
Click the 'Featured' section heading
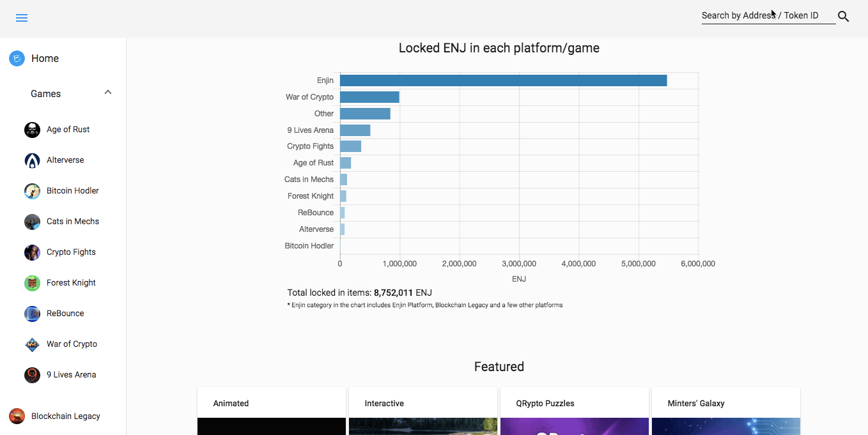pos(499,367)
